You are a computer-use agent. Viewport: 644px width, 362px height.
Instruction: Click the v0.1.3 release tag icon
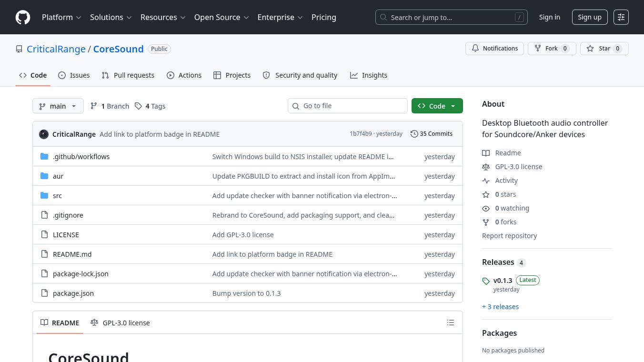coord(486,281)
